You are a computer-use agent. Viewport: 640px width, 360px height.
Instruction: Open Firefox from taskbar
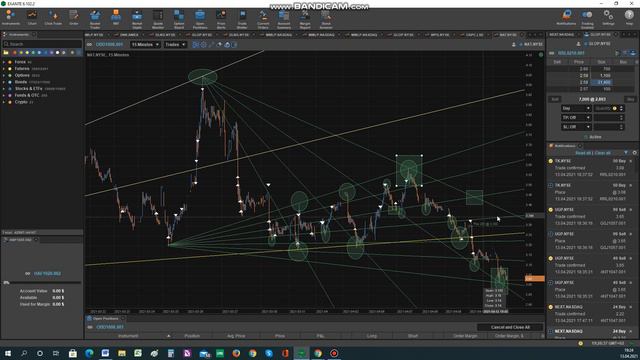pyautogui.click(x=236, y=353)
